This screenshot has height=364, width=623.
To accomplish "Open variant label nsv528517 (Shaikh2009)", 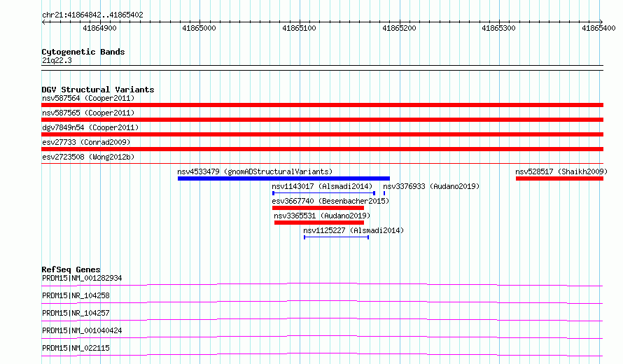I will click(x=561, y=171).
